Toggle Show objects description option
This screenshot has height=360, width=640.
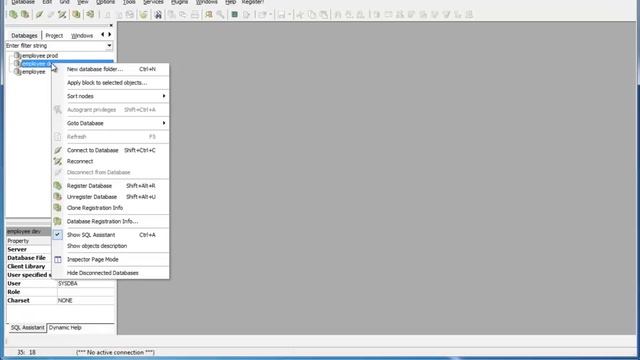tap(97, 246)
